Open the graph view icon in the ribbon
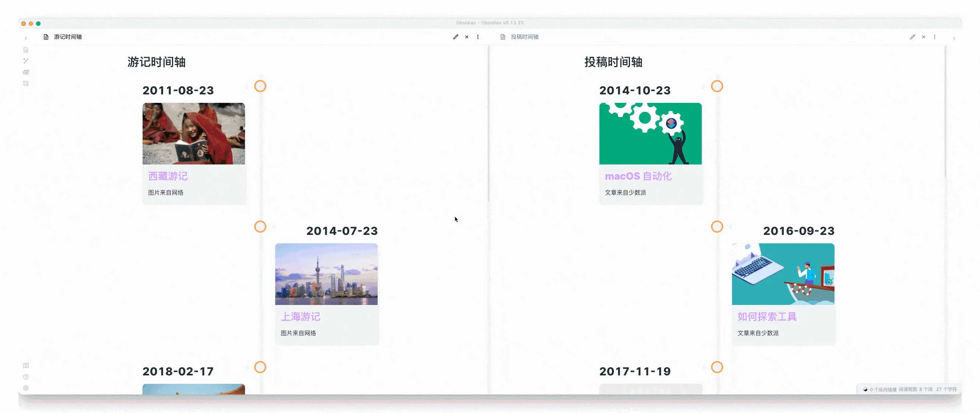This screenshot has width=980, height=413. click(26, 61)
